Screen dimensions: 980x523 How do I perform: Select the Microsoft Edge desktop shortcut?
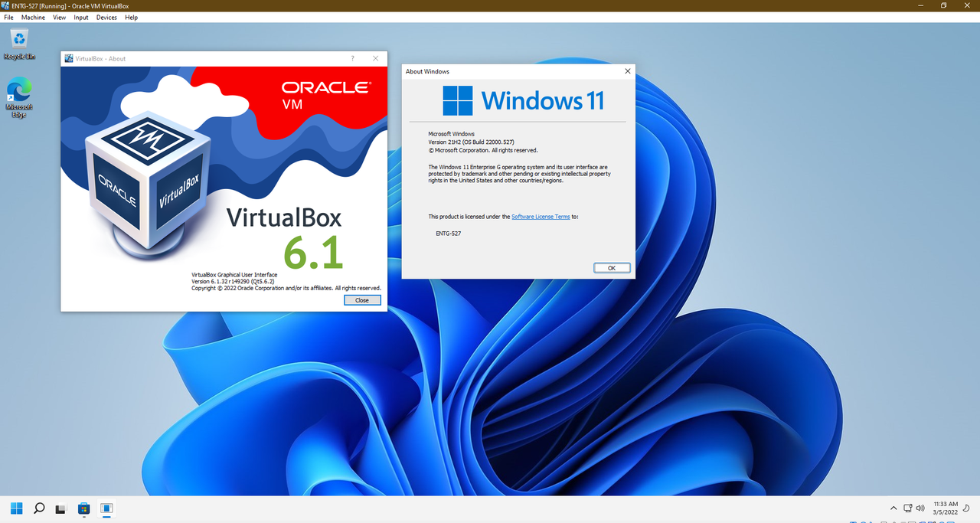point(19,98)
